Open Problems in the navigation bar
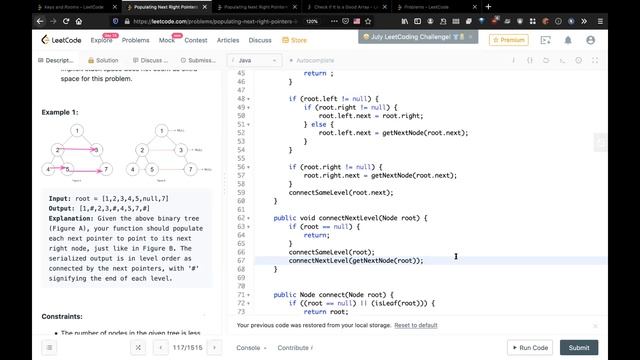The height and width of the screenshot is (360, 640). (136, 40)
